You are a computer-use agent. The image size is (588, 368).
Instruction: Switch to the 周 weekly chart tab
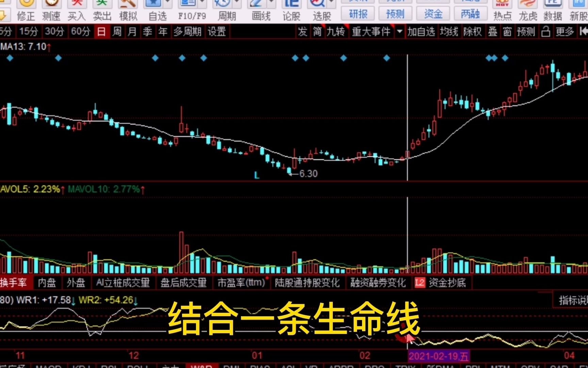pos(116,32)
